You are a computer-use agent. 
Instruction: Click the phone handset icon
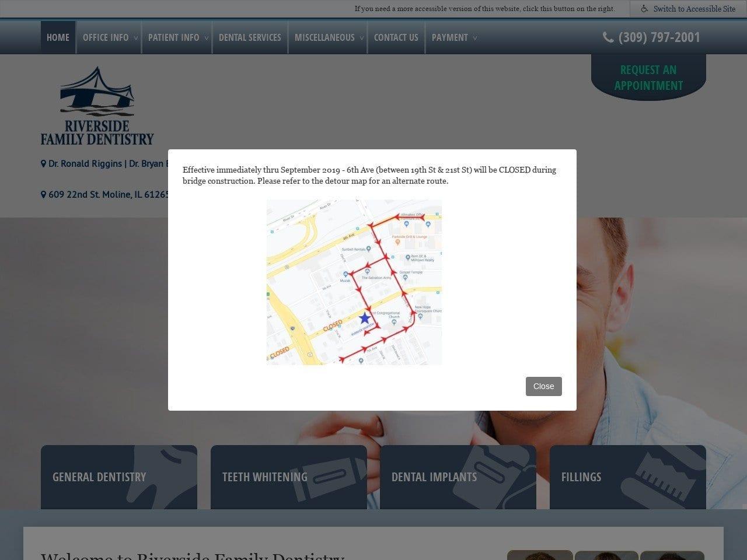click(608, 37)
